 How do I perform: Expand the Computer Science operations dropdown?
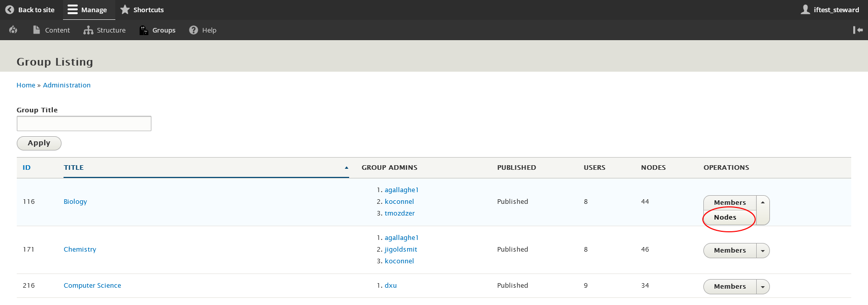click(763, 287)
